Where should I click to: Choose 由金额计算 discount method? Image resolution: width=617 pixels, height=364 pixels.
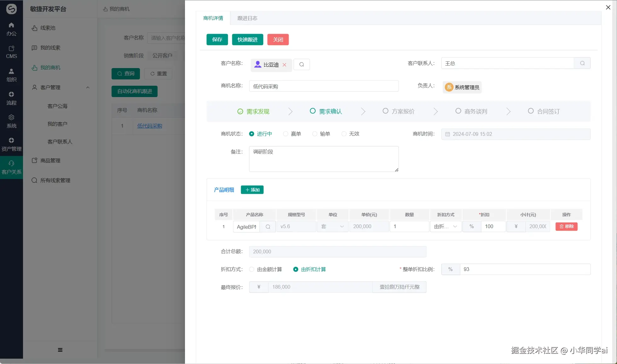pos(251,269)
